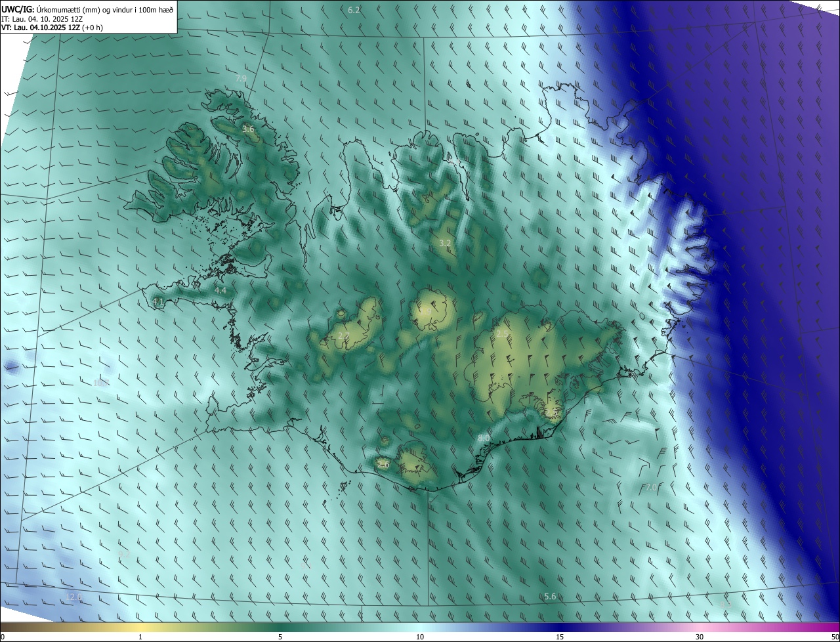Image resolution: width=840 pixels, height=642 pixels.
Task: Click the '2.5' value on the large glacier
Action: click(x=502, y=334)
